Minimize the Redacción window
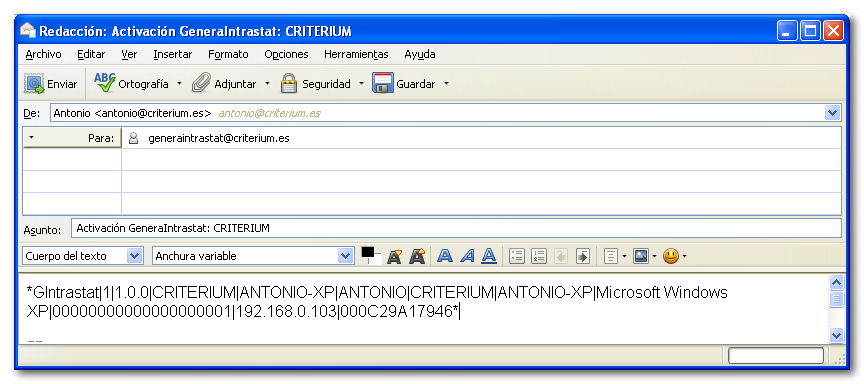 [787, 31]
